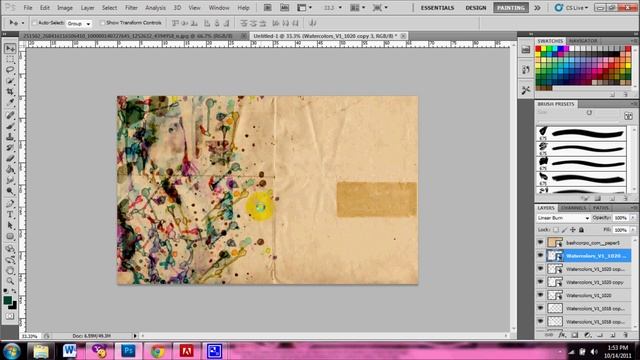
Task: Delete layer trash icon
Action: tap(625, 335)
